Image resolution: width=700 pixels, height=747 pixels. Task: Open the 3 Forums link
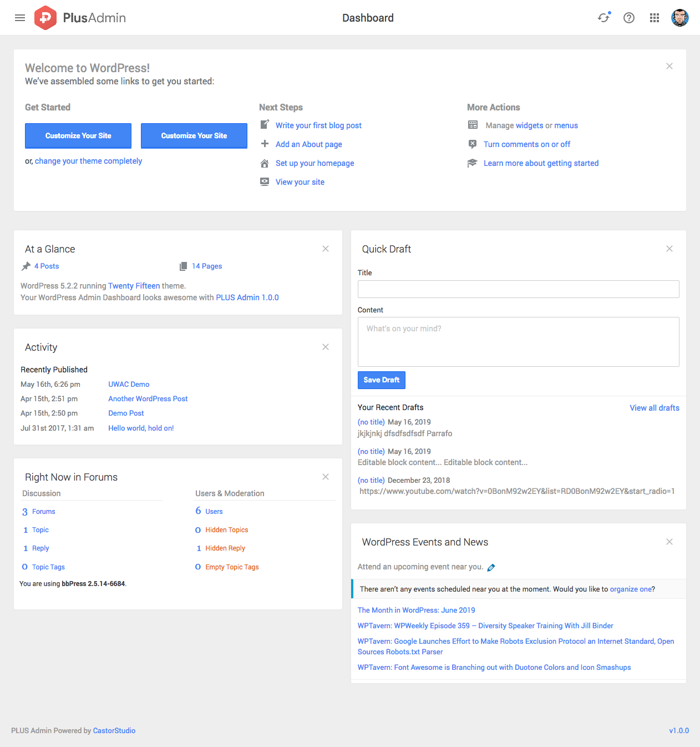[39, 512]
